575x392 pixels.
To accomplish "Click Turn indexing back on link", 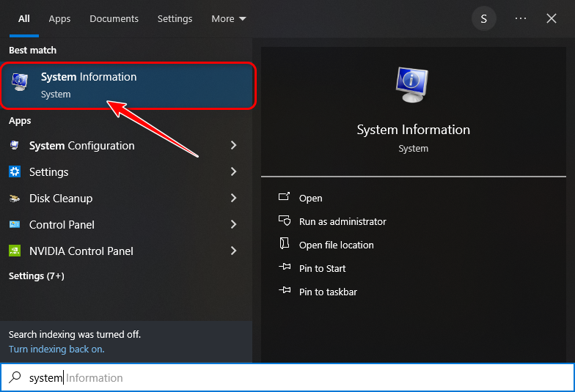I will (56, 350).
